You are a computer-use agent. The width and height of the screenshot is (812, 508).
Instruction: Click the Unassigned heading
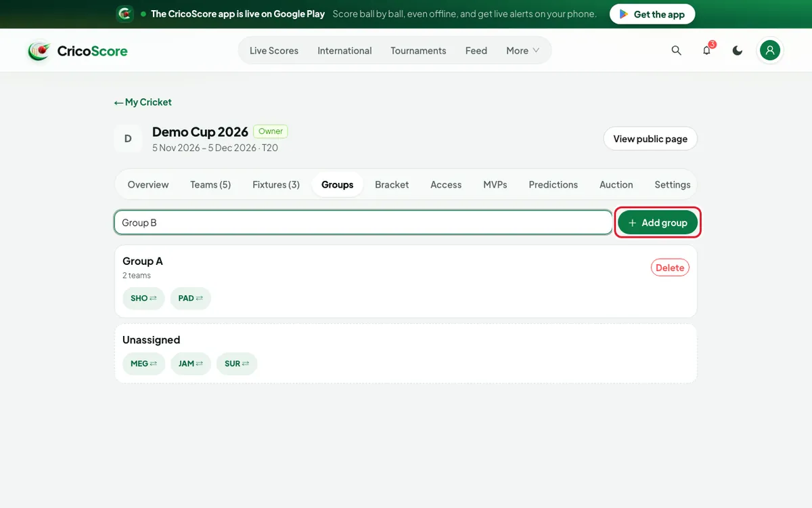click(x=151, y=340)
